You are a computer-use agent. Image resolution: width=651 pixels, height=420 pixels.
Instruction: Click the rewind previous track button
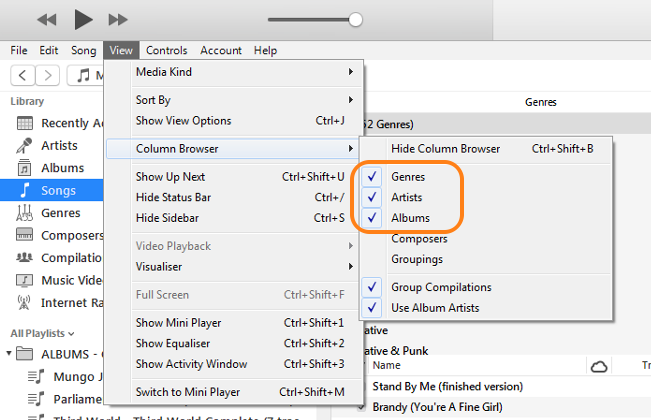pyautogui.click(x=46, y=20)
